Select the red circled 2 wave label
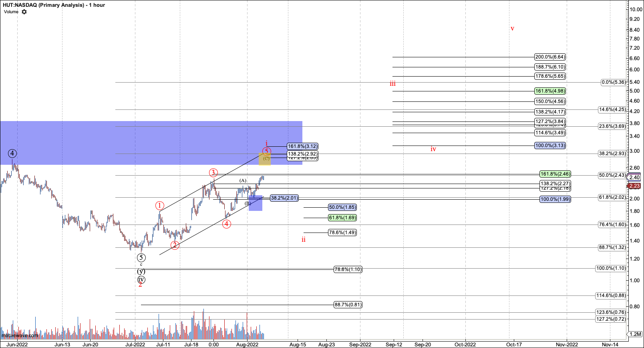The height and width of the screenshot is (348, 644). pos(175,245)
